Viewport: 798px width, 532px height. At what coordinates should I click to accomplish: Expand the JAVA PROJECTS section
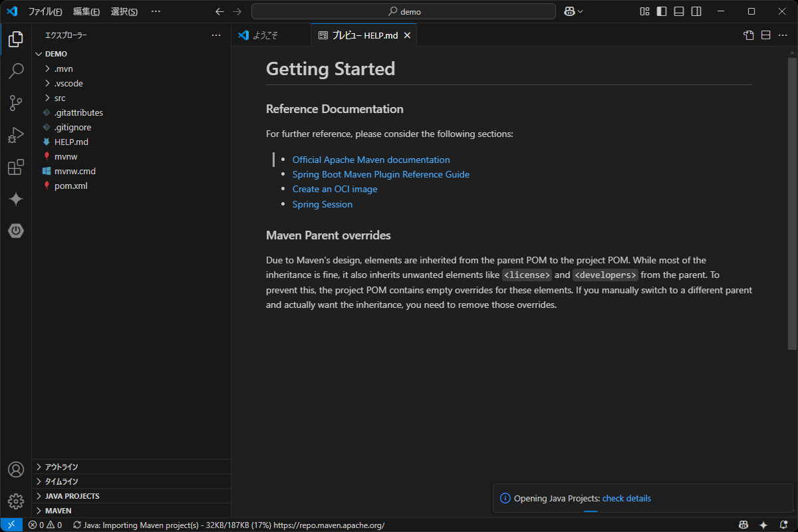70,495
